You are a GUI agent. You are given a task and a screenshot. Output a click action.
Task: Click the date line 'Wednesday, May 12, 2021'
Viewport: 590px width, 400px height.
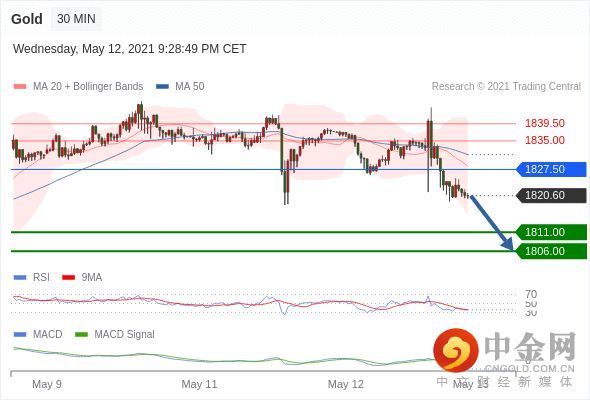pos(129,49)
